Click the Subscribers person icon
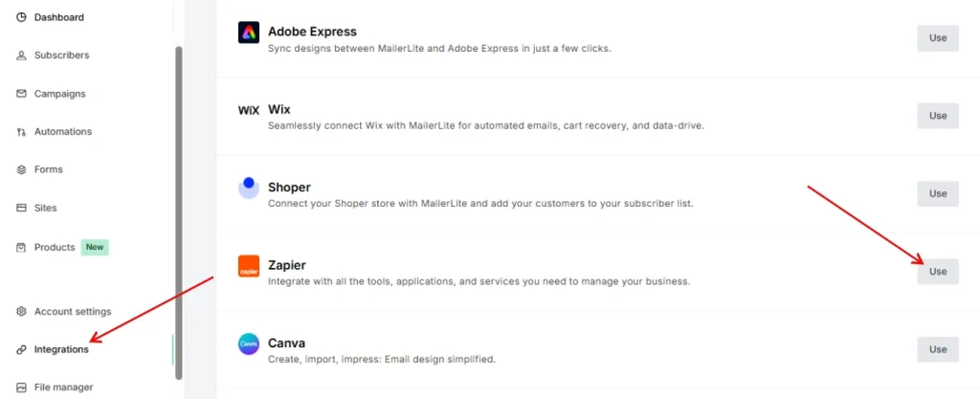Image resolution: width=980 pixels, height=399 pixels. [x=21, y=55]
